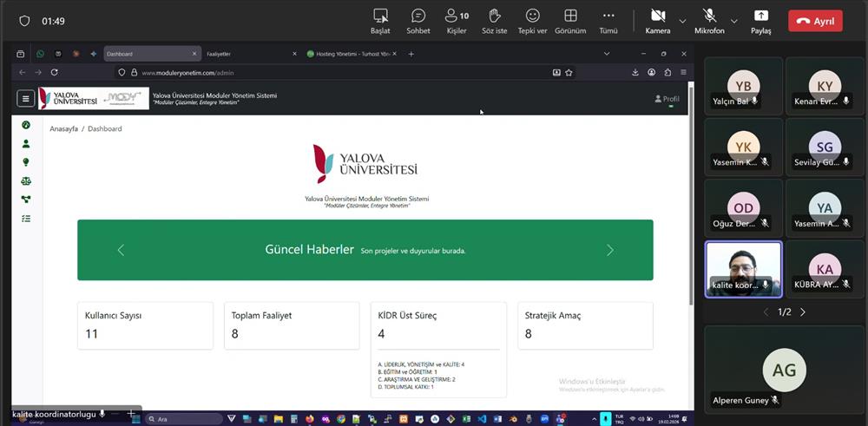868x426 pixels.
Task: Toggle the Mikrofon mute state
Action: [x=709, y=21]
